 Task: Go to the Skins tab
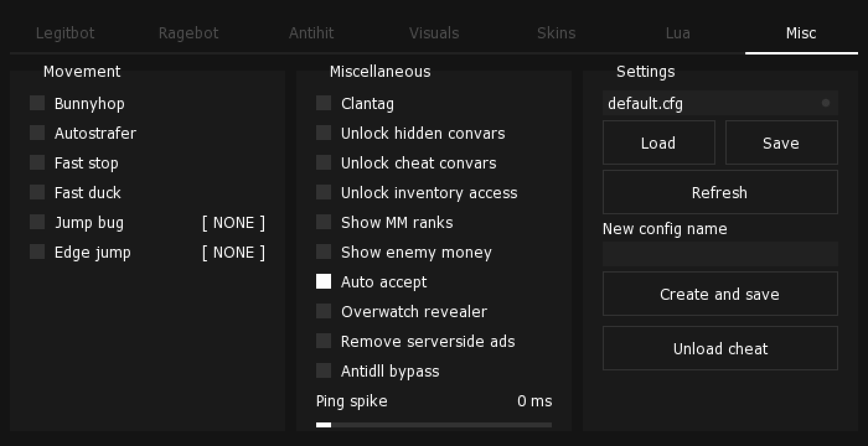[x=556, y=33]
